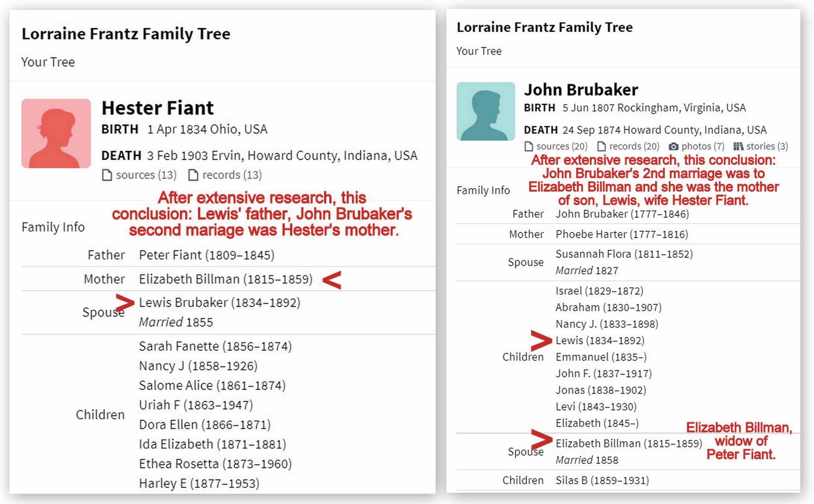Select child Harley E (1877–1953)
814x504 pixels.
(x=199, y=483)
